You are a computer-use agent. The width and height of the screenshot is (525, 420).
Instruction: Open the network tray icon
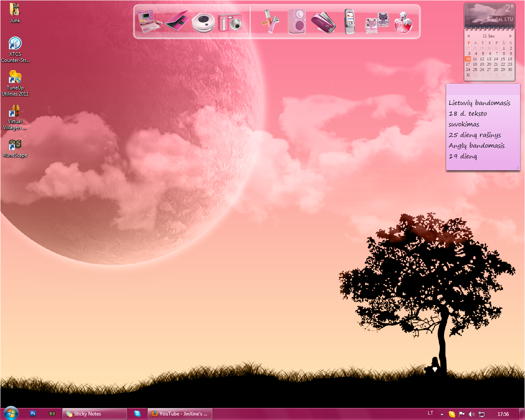tap(482, 414)
